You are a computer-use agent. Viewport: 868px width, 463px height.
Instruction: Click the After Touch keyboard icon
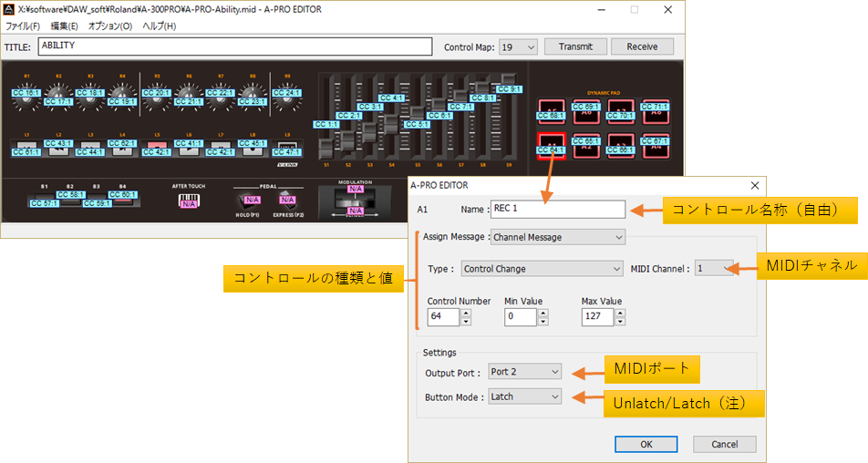click(189, 200)
